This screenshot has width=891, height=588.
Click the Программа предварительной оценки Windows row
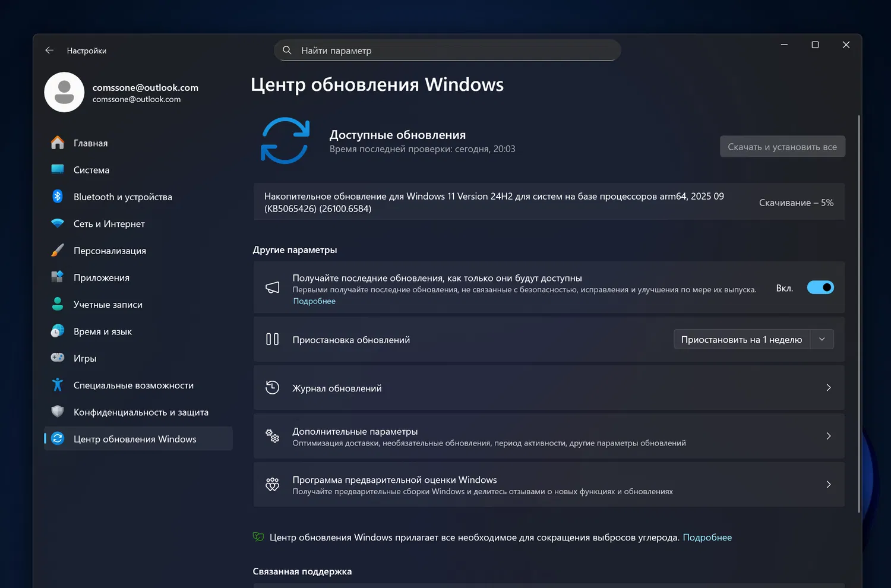pyautogui.click(x=549, y=484)
